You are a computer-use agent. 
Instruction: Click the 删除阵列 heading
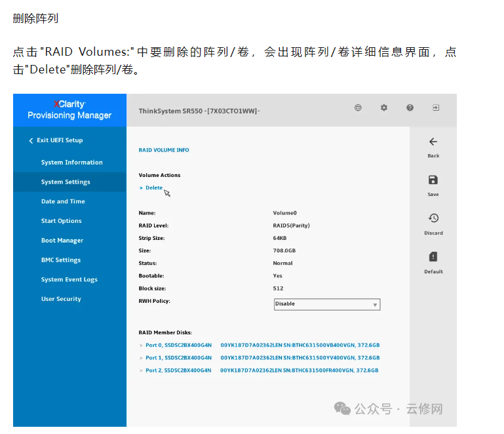pyautogui.click(x=35, y=18)
